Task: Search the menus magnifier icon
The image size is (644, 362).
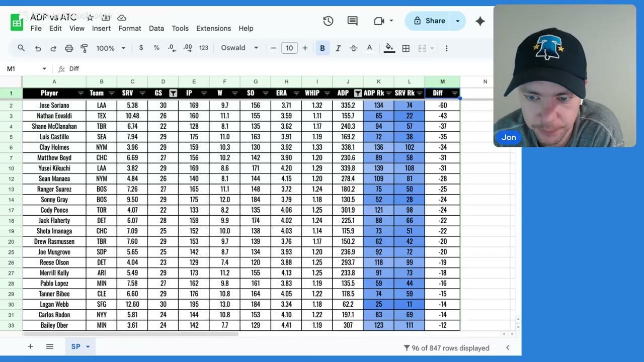Action: (21, 48)
